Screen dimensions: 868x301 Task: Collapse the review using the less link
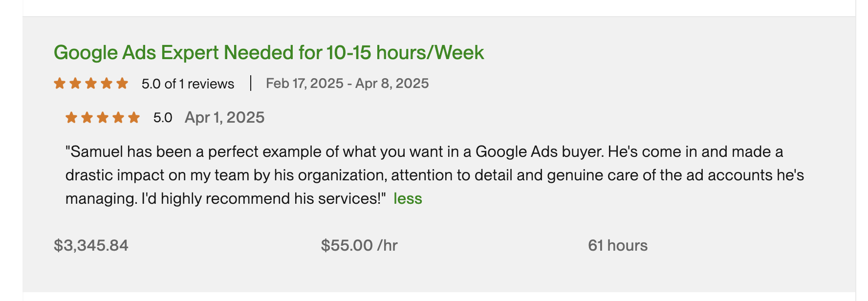[408, 198]
